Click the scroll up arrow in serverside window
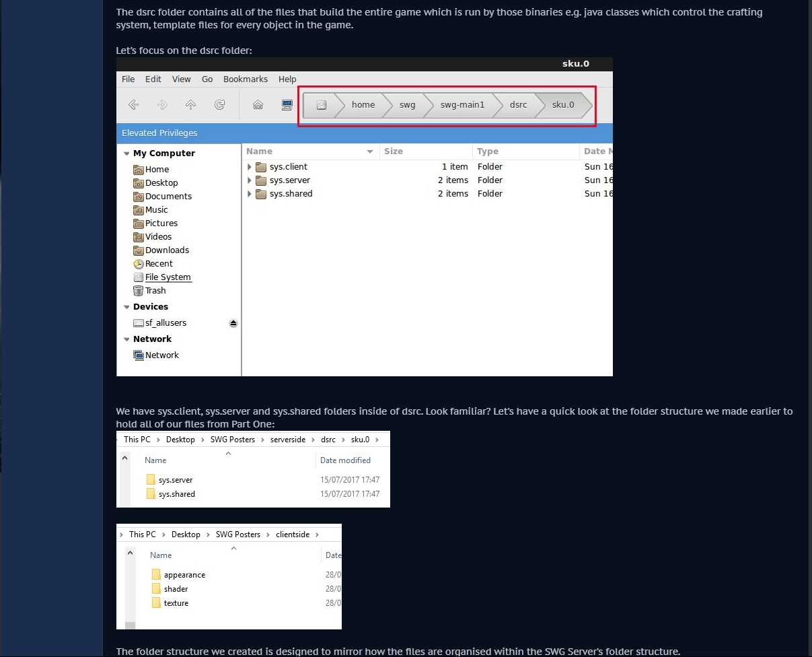Screen dimensions: 812x657 (x=124, y=458)
